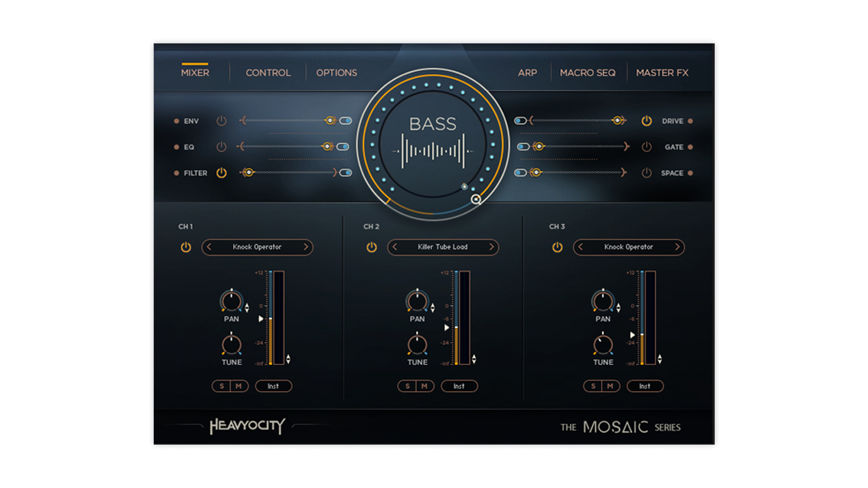Mute channel 2 with M button
Image resolution: width=868 pixels, height=488 pixels.
(425, 386)
